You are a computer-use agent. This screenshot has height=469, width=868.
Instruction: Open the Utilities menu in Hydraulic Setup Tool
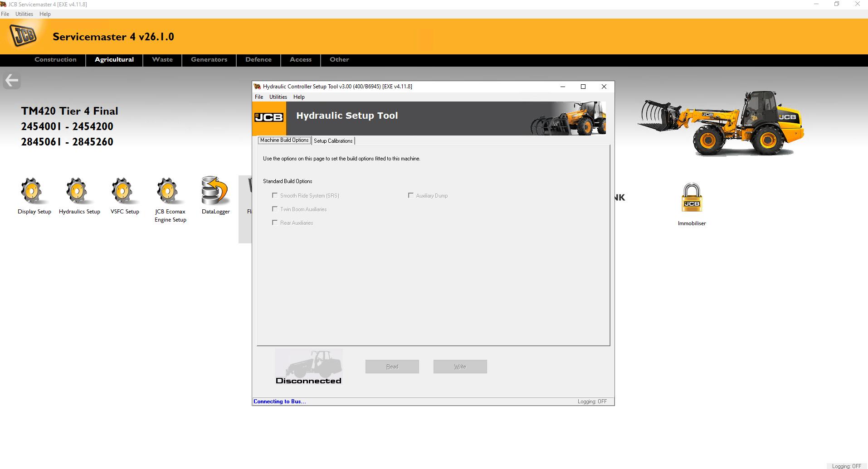click(x=278, y=97)
